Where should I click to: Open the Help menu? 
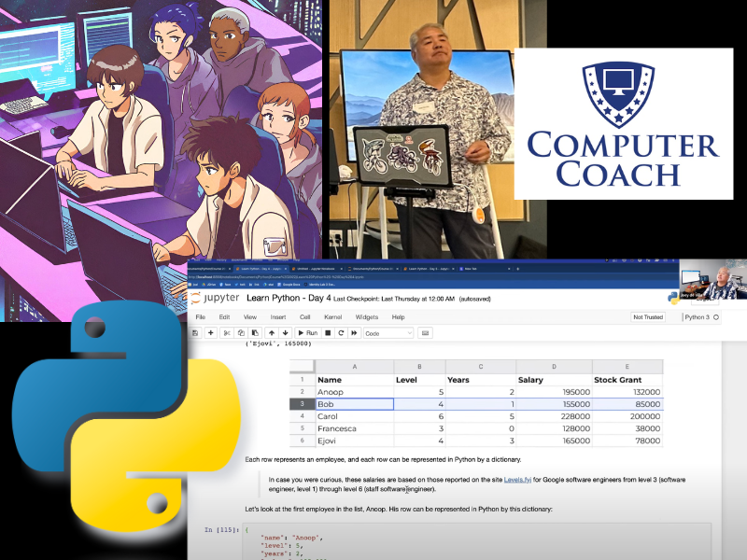(399, 317)
